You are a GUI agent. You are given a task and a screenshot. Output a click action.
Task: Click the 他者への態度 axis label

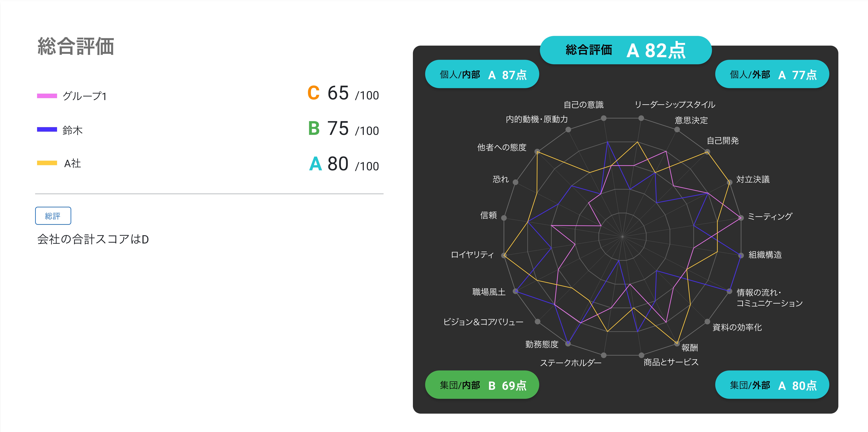(501, 147)
